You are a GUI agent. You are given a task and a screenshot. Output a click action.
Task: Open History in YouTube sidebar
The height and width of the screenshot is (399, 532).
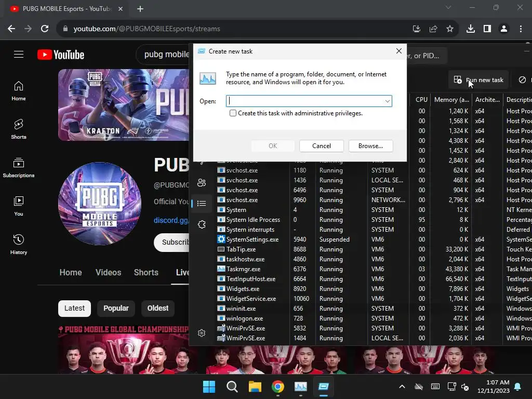pyautogui.click(x=19, y=244)
